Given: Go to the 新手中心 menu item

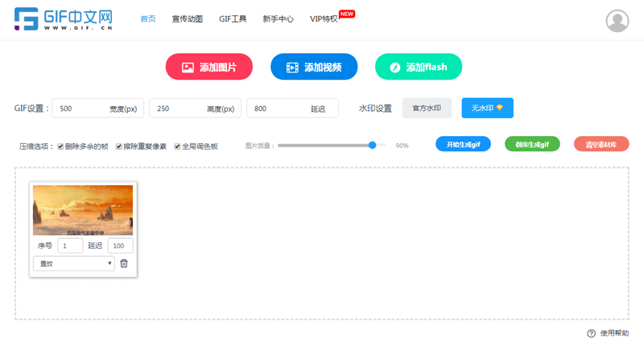Looking at the screenshot, I should 278,19.
